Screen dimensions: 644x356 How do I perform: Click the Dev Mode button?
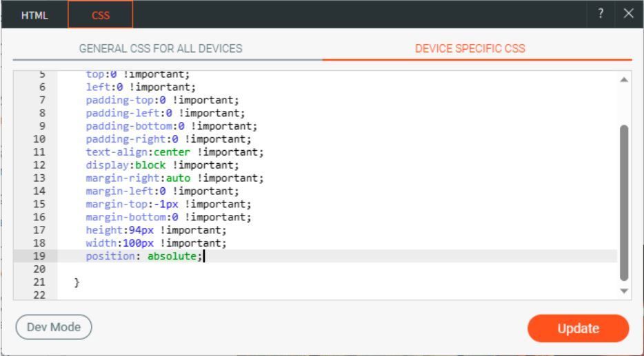coord(54,327)
